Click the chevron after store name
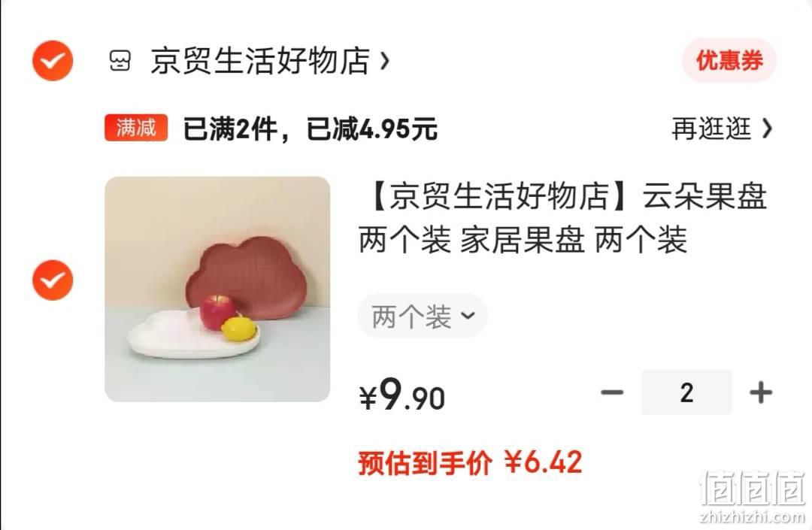812x530 pixels. tap(385, 62)
